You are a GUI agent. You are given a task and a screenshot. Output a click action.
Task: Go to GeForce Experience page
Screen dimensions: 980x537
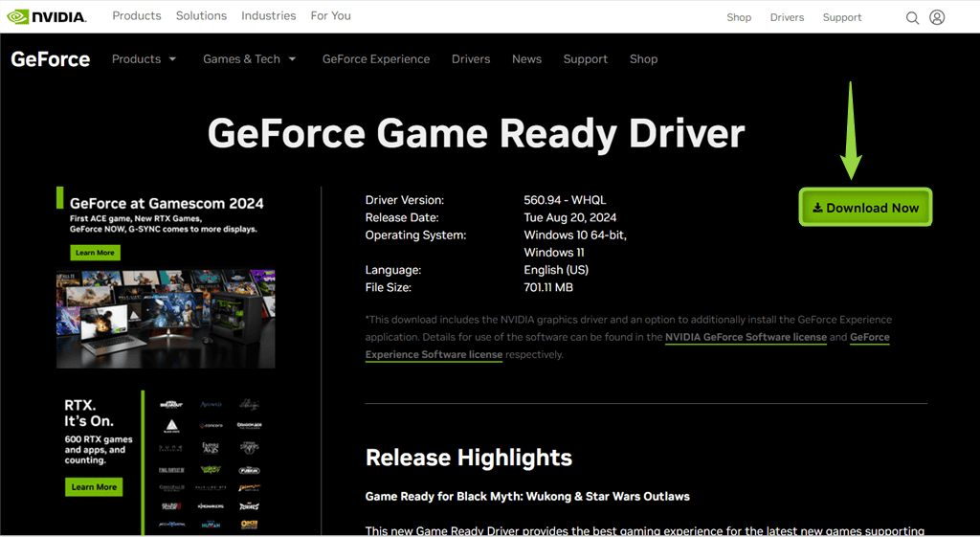[x=375, y=59]
